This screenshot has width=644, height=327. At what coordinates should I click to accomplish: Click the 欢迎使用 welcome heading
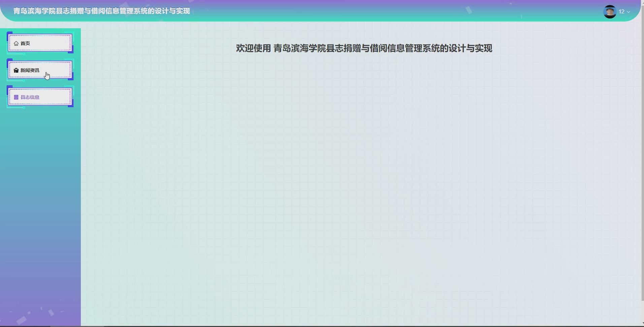tap(364, 48)
